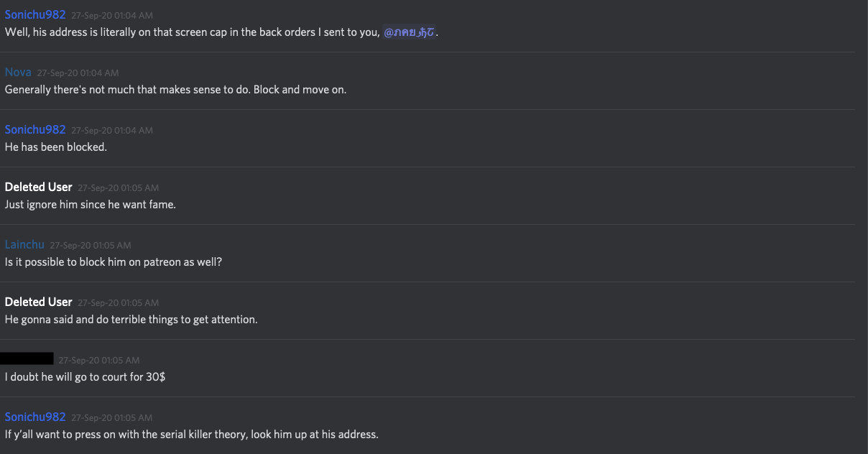This screenshot has height=454, width=868.
Task: Click Sonichu982 username above the screen cap message
Action: coord(35,14)
